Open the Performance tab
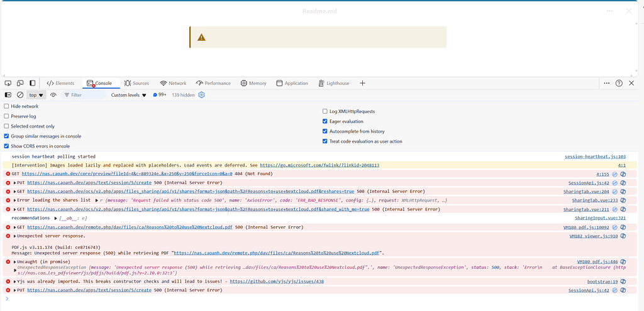The width and height of the screenshot is (644, 311). coord(213,83)
